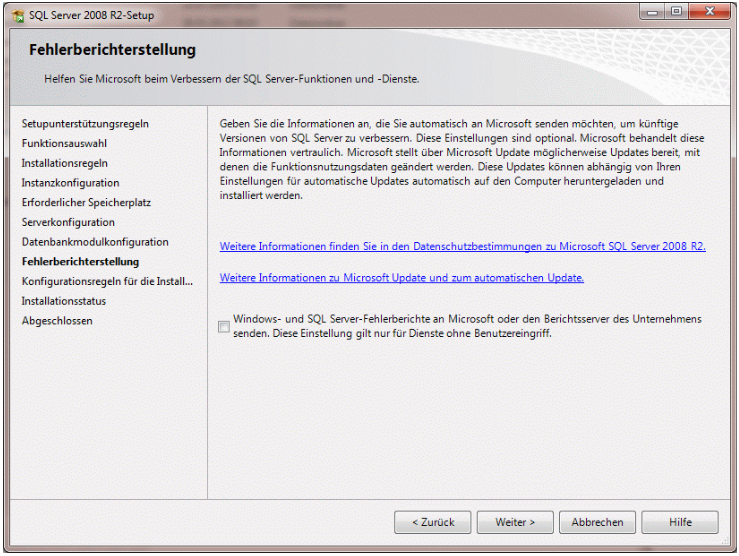This screenshot has width=739, height=556.
Task: Select Erforderlicher Speicherplatz step
Action: 86,203
